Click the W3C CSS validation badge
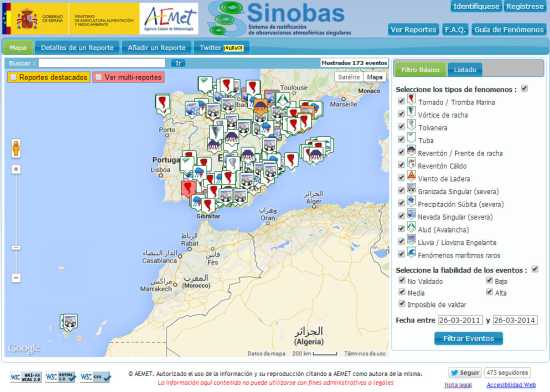 [95, 377]
